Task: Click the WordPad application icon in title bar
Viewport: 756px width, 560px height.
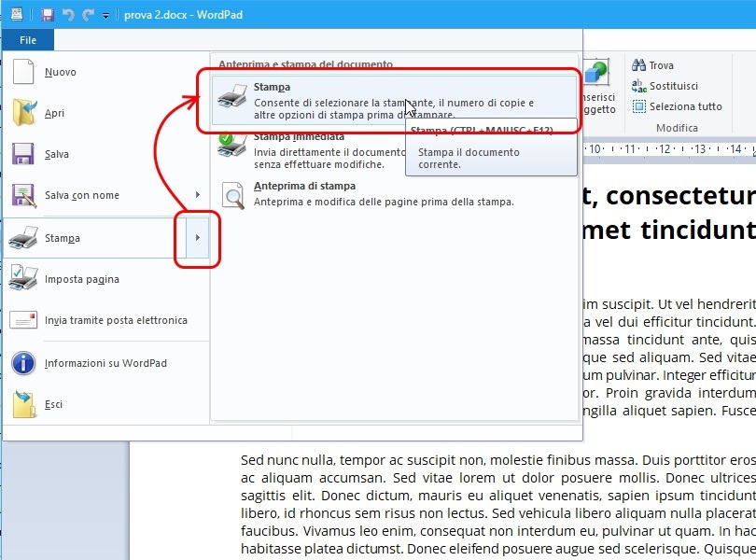Action: [x=17, y=14]
